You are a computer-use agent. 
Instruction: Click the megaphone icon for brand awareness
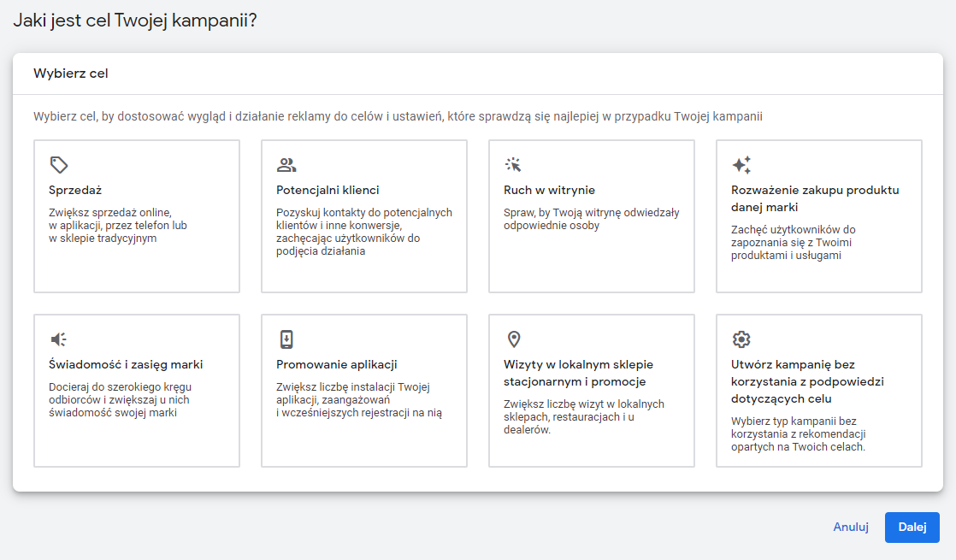click(x=59, y=339)
